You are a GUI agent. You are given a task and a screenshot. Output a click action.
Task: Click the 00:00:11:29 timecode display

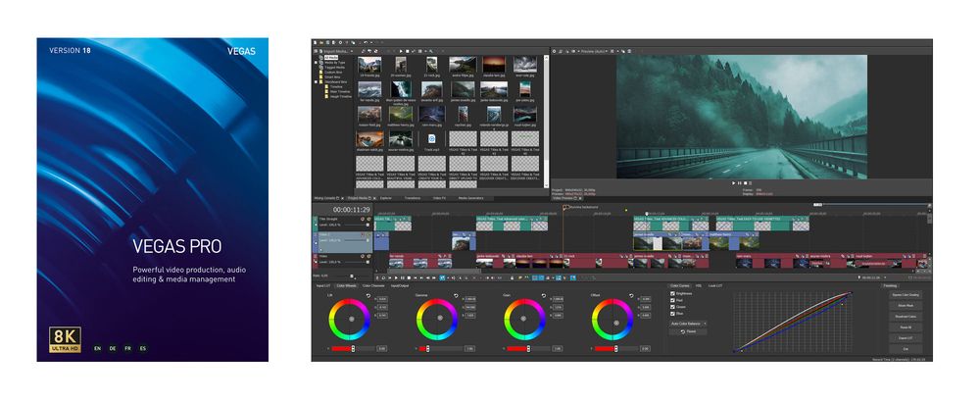coord(351,210)
